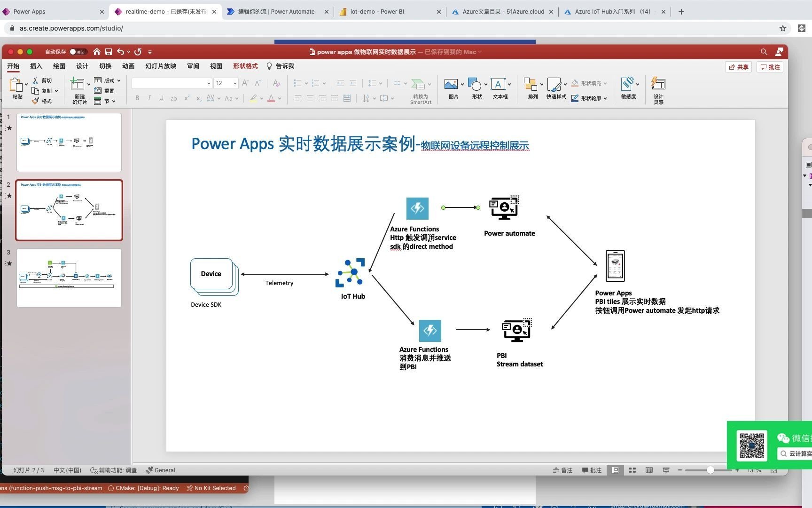
Task: Open Design Ideas pane
Action: click(x=658, y=90)
